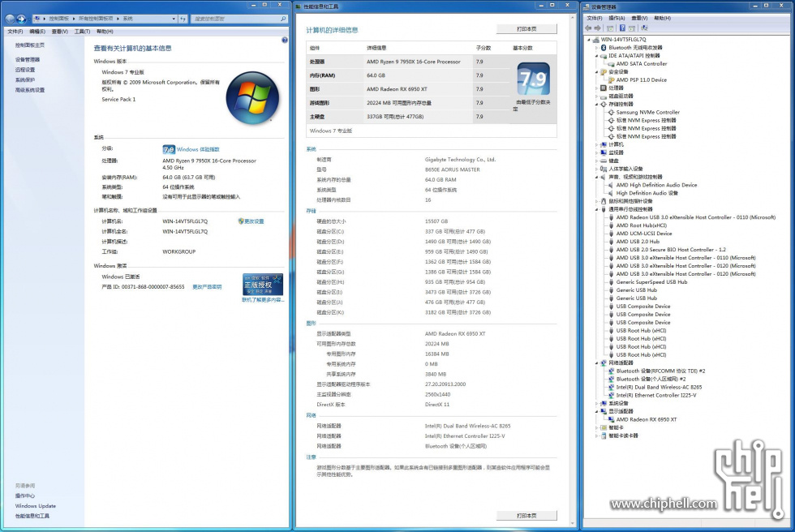
Task: Click scroll-down arrow of performance window scrollbar
Action: pos(573,523)
